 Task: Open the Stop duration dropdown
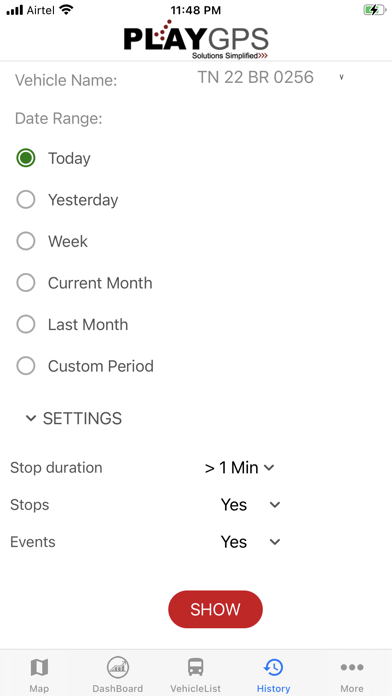tap(240, 467)
